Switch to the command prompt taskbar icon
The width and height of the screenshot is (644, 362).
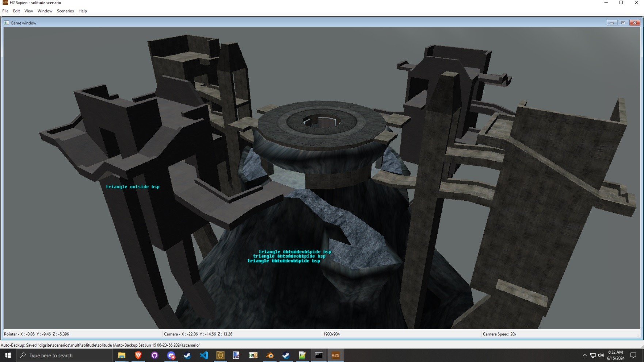pos(319,355)
